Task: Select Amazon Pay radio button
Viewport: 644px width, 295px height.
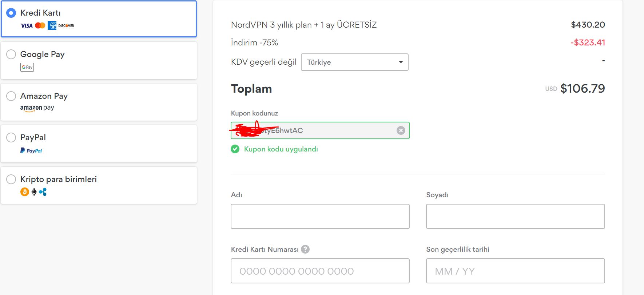Action: (11, 96)
